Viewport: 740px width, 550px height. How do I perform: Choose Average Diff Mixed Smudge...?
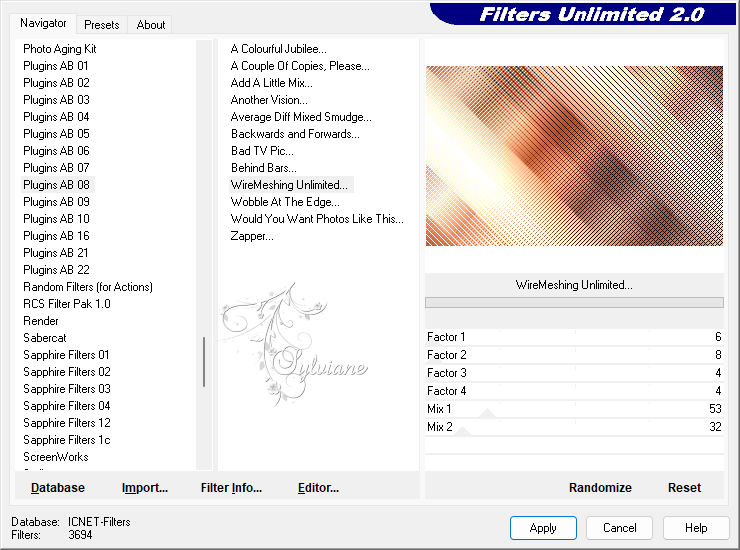coord(301,117)
